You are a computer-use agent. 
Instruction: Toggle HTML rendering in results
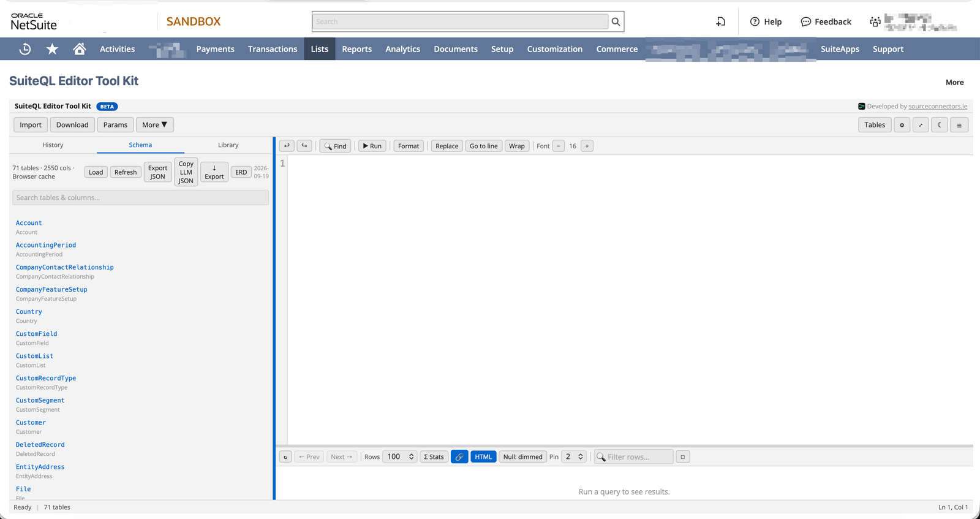tap(483, 457)
